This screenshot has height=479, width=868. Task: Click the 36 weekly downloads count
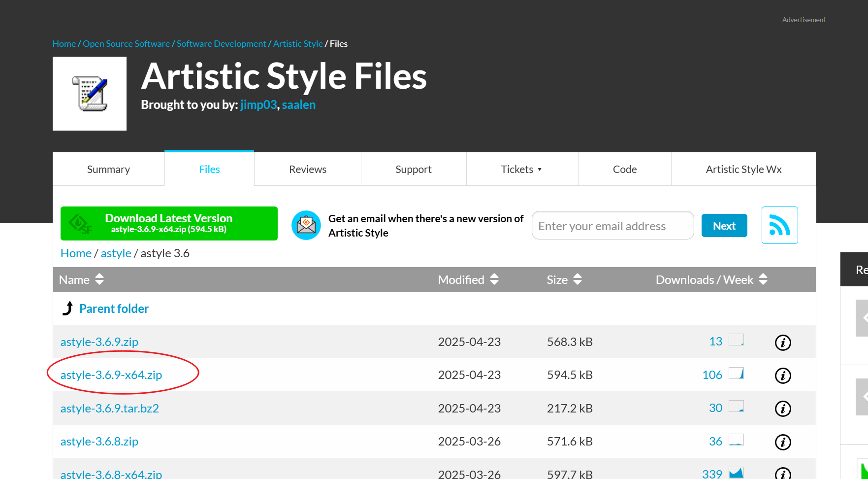[715, 441]
